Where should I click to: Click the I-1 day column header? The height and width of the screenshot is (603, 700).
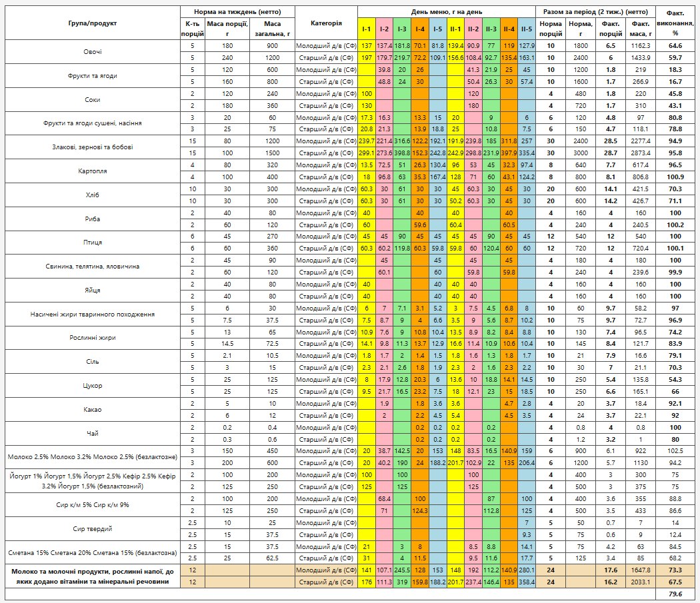tap(367, 29)
